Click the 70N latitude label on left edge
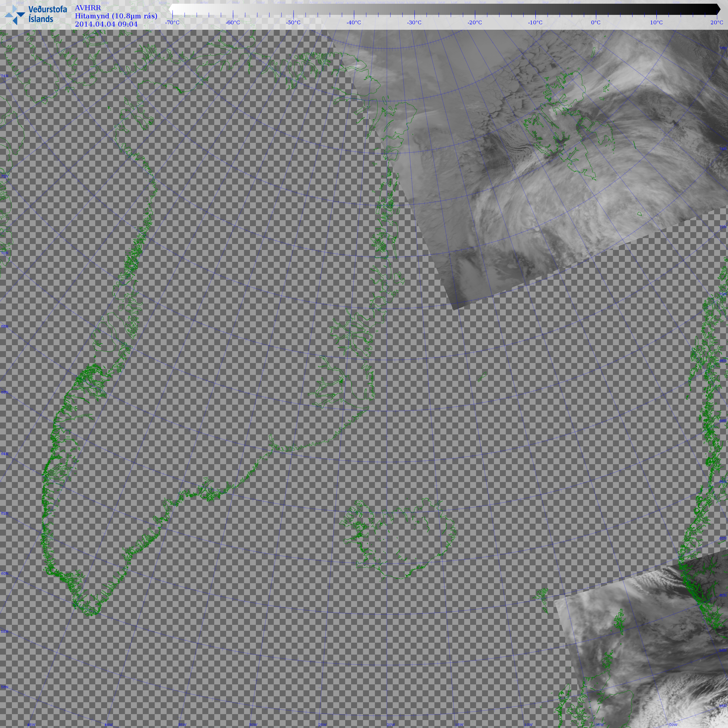Image resolution: width=728 pixels, height=728 pixels. pos(4,253)
